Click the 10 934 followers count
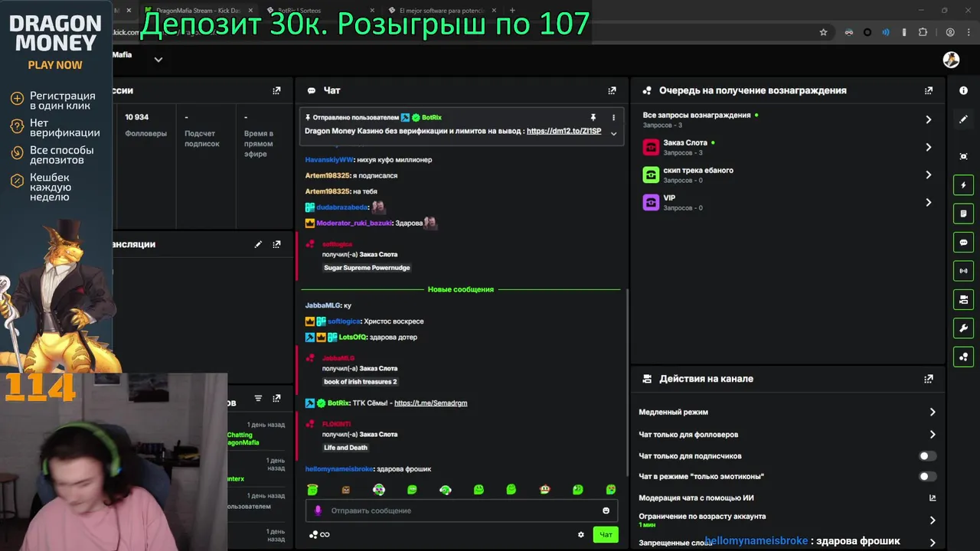 (x=137, y=117)
